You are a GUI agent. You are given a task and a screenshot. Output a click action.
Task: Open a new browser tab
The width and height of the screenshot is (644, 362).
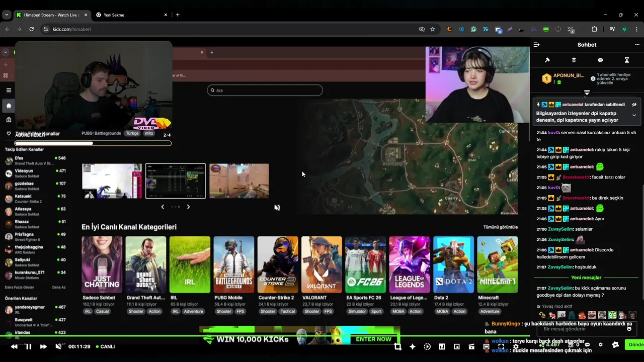point(178,15)
